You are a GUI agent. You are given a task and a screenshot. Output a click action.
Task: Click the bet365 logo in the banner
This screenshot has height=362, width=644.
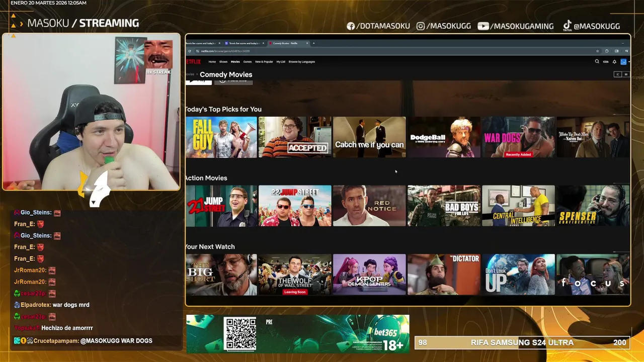point(385,332)
